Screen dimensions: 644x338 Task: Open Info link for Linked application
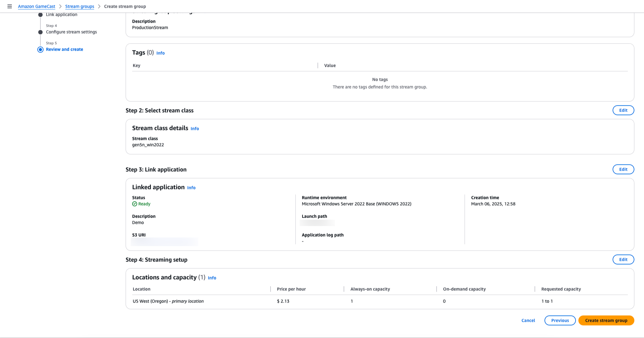coord(191,188)
